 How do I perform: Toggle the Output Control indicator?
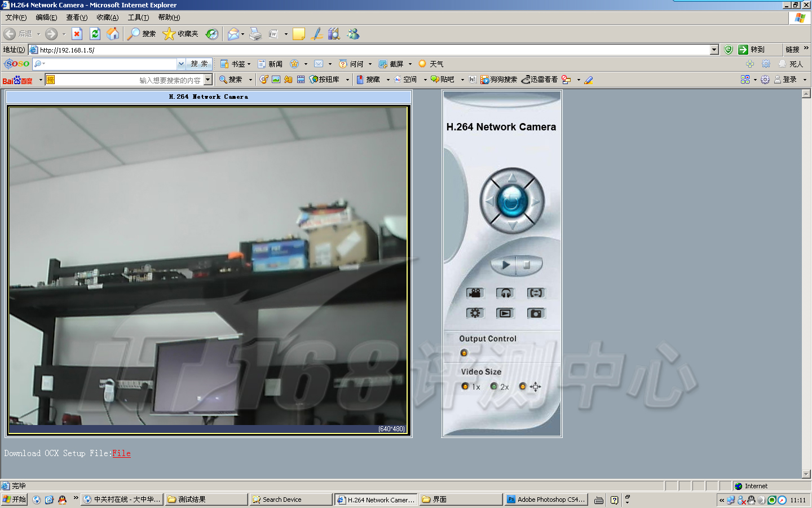tap(464, 353)
